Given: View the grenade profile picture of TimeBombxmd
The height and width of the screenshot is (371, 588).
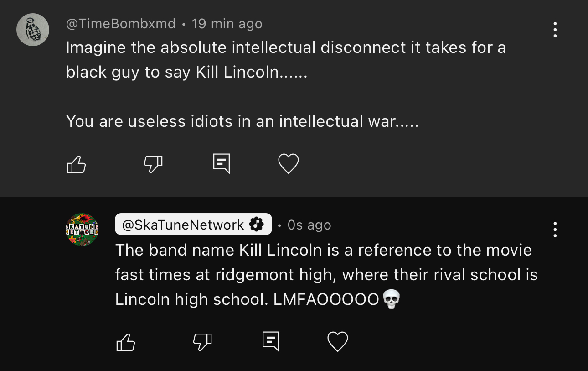Looking at the screenshot, I should (x=33, y=30).
